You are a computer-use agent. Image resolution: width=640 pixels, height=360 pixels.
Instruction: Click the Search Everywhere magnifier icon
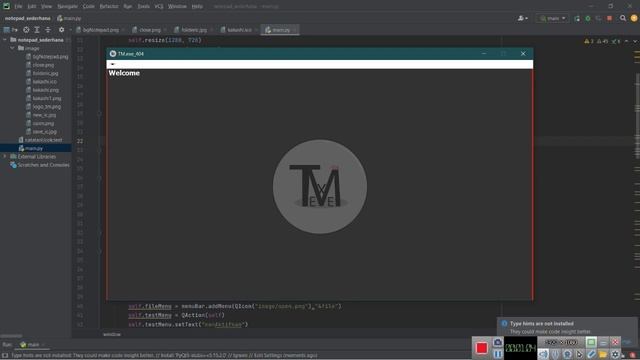(x=623, y=18)
